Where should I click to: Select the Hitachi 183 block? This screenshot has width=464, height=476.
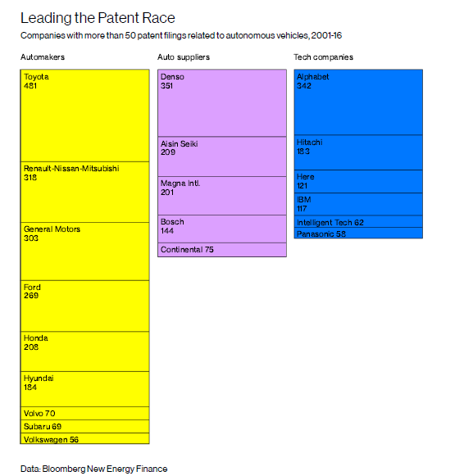[358, 152]
